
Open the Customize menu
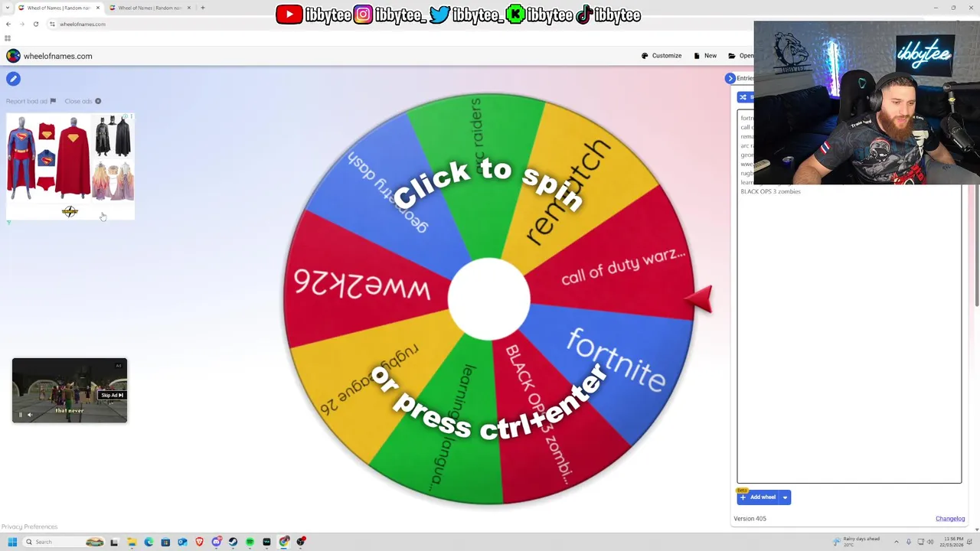coord(661,56)
